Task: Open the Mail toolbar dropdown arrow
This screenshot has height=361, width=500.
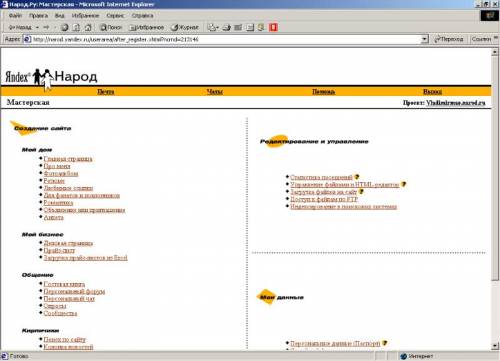Action: [217, 28]
